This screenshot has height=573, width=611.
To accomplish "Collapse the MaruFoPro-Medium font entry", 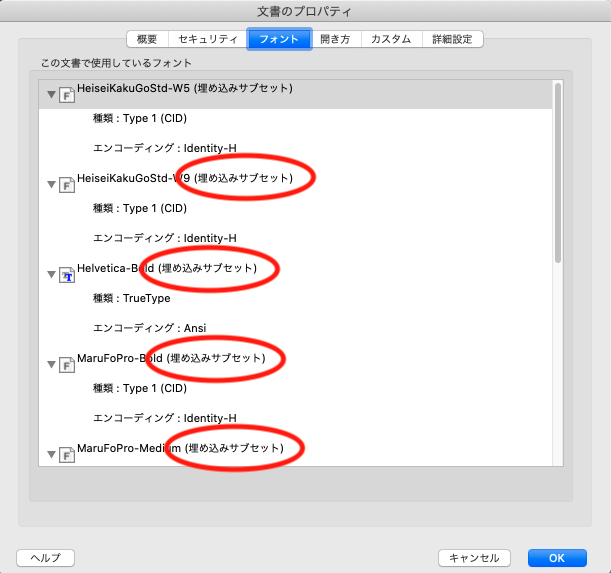I will pos(51,455).
